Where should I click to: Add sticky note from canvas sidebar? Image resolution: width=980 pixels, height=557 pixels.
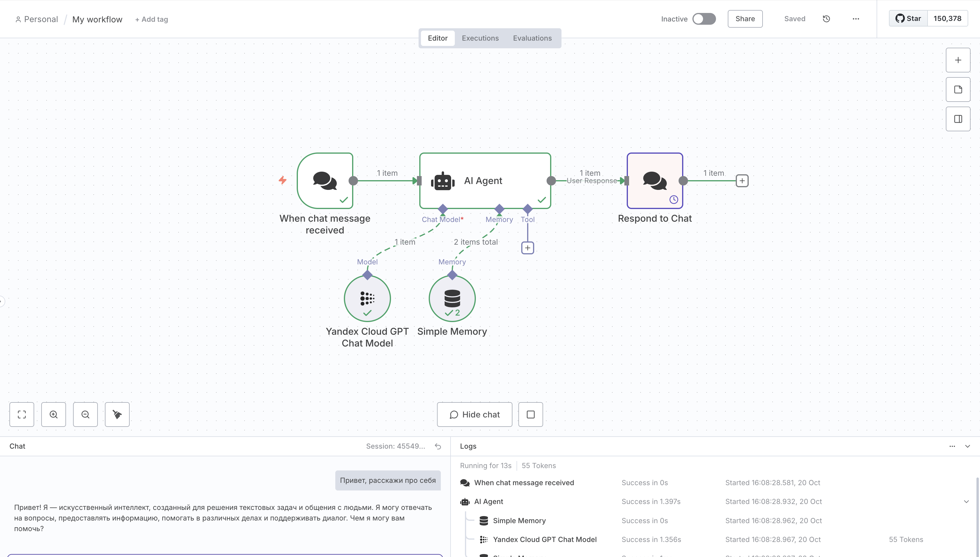(958, 89)
